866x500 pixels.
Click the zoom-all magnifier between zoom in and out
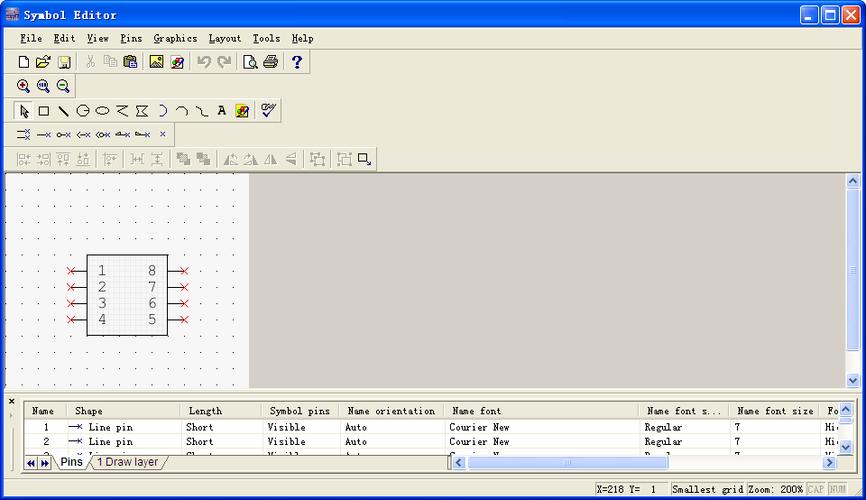pyautogui.click(x=43, y=86)
